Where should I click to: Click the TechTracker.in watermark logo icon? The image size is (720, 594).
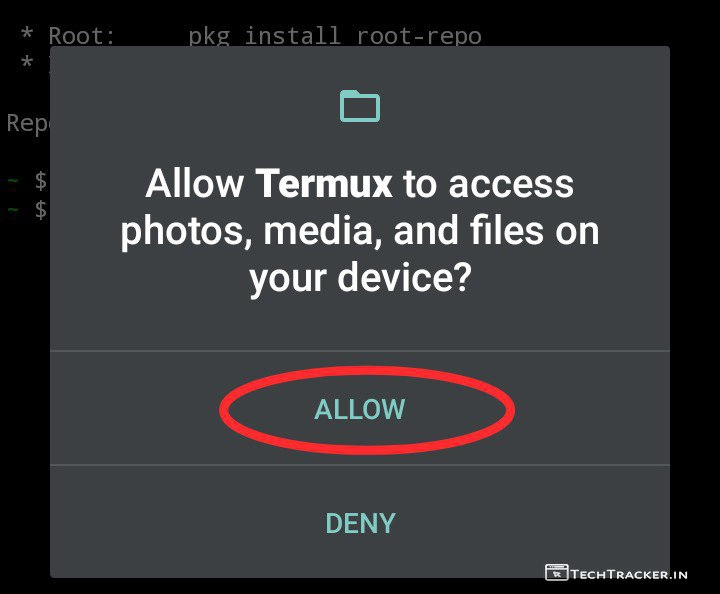pos(557,572)
